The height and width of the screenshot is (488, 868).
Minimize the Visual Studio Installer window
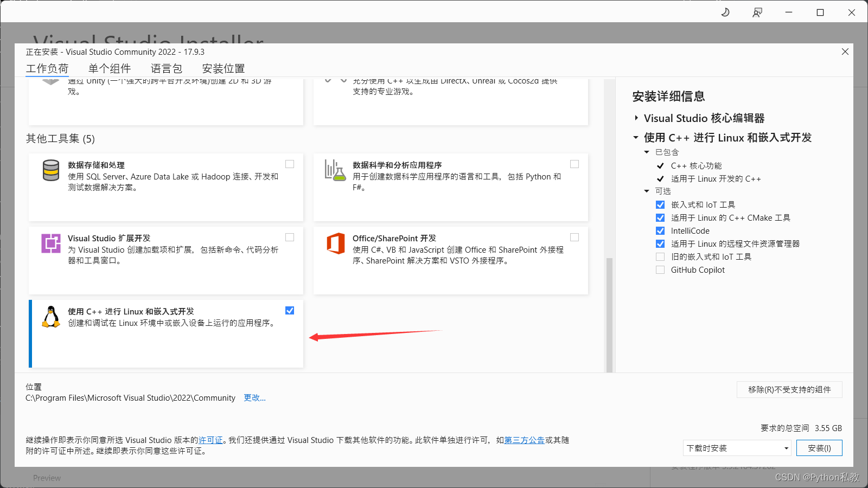tap(789, 12)
